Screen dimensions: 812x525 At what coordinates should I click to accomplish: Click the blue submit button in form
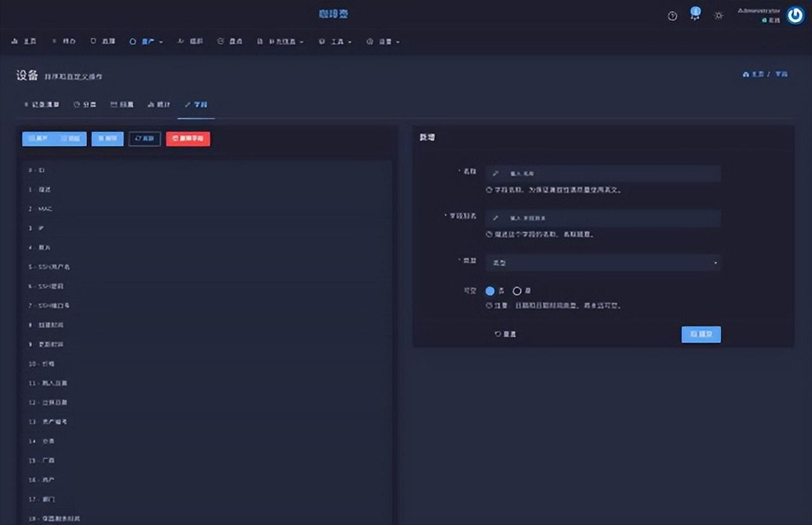coord(701,334)
